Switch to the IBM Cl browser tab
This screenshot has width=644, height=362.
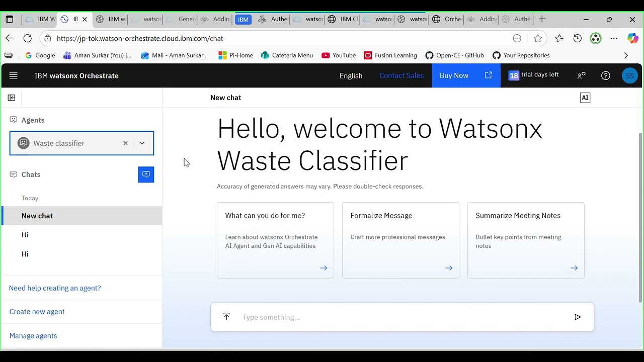[x=343, y=19]
